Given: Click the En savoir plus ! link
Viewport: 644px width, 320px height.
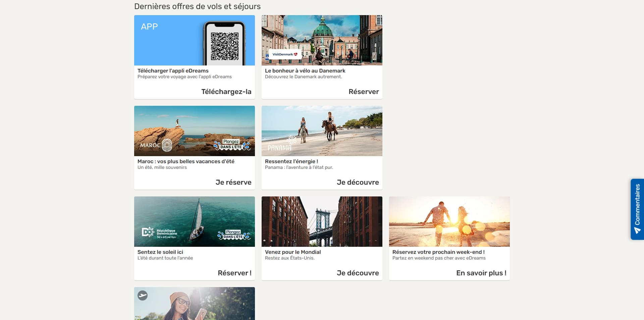Looking at the screenshot, I should click(481, 273).
